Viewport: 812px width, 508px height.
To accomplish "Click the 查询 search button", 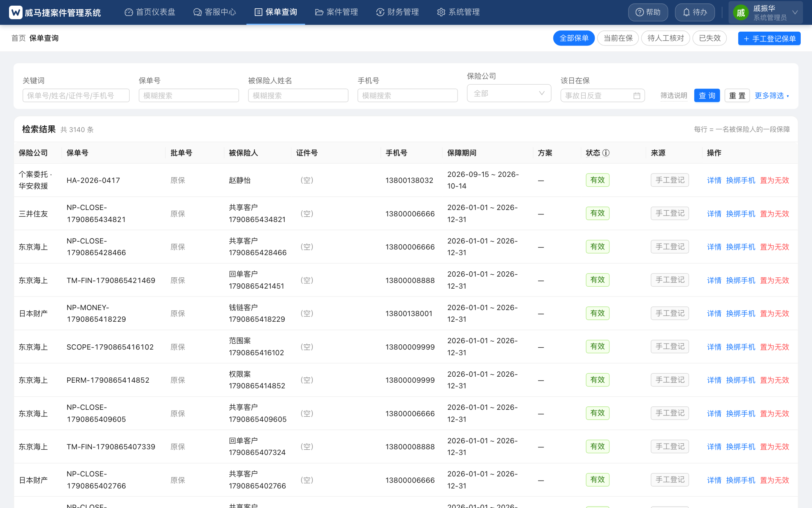I will click(x=707, y=96).
